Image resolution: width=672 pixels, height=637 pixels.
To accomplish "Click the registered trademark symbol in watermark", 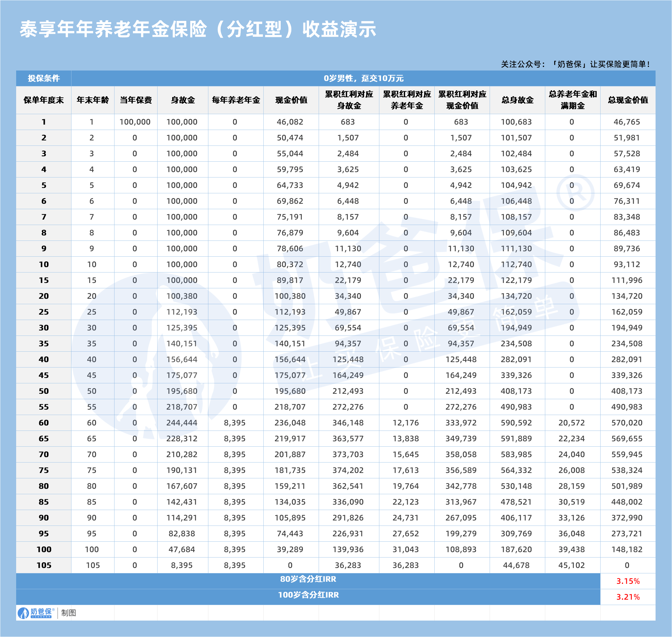I will [x=575, y=192].
